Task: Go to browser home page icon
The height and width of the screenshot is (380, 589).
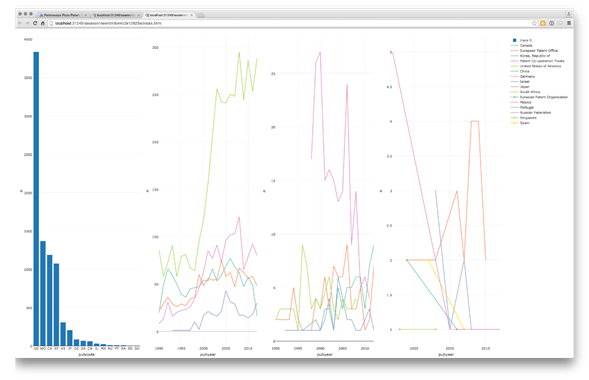Action: point(42,23)
